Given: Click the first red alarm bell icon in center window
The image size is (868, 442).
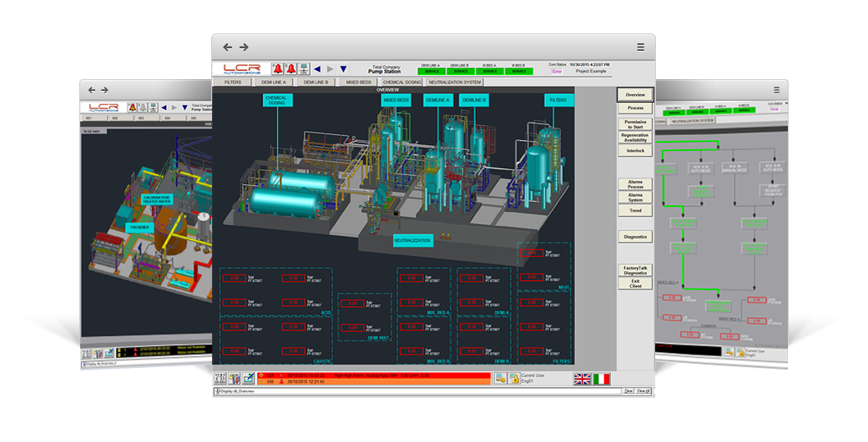Looking at the screenshot, I should [277, 69].
